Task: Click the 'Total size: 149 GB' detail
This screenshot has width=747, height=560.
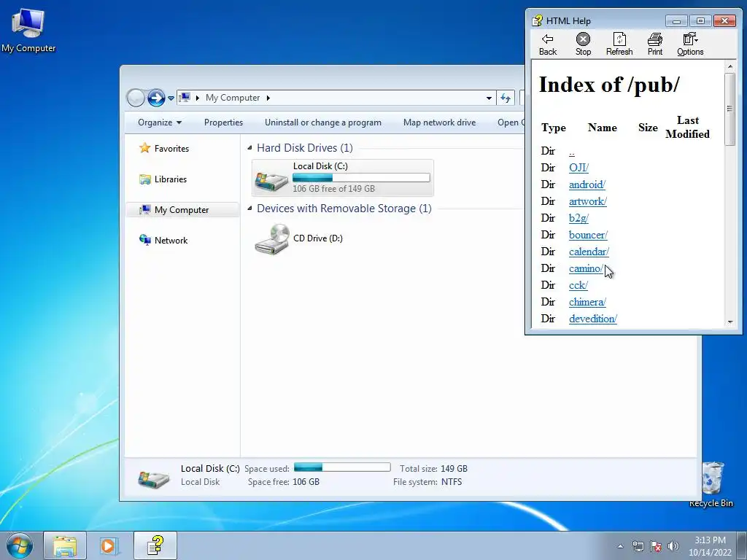Action: (x=433, y=469)
